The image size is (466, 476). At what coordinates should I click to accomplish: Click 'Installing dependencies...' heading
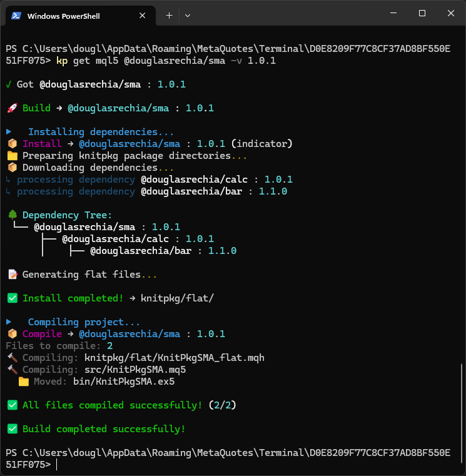101,132
